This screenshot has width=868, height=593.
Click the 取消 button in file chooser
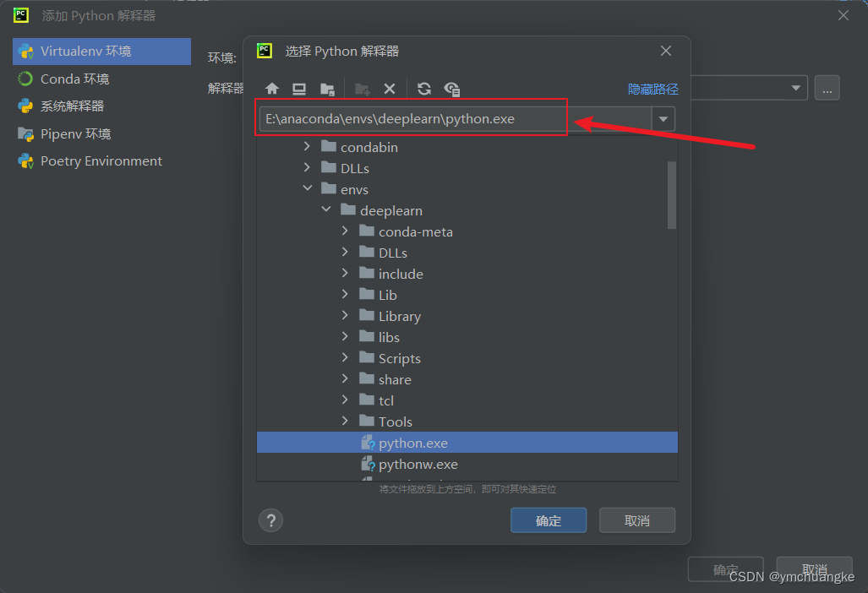(x=637, y=520)
